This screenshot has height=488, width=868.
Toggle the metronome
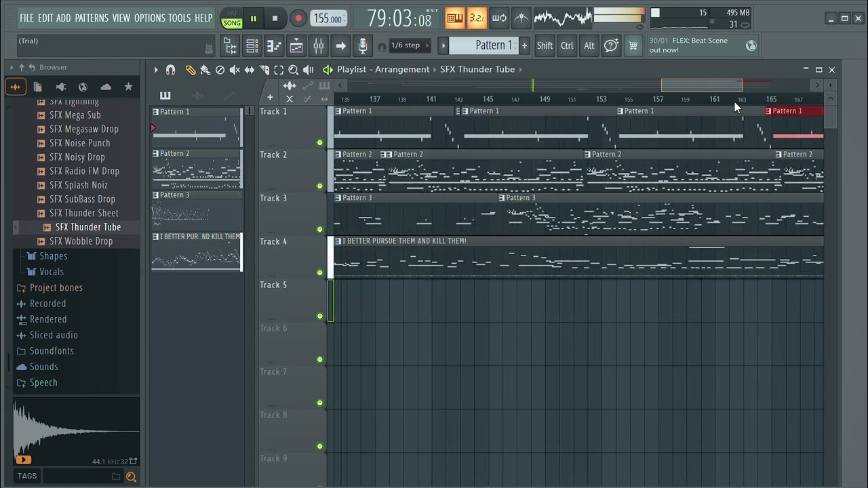click(521, 18)
